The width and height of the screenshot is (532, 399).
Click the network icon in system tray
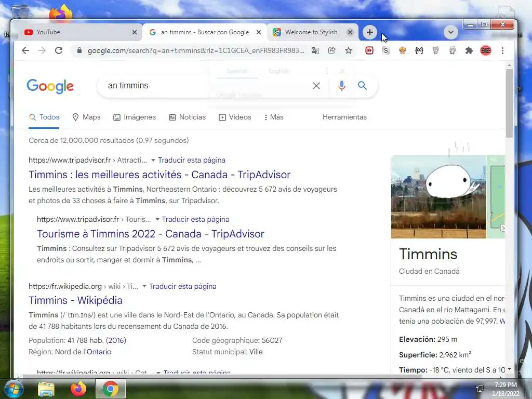click(x=480, y=389)
